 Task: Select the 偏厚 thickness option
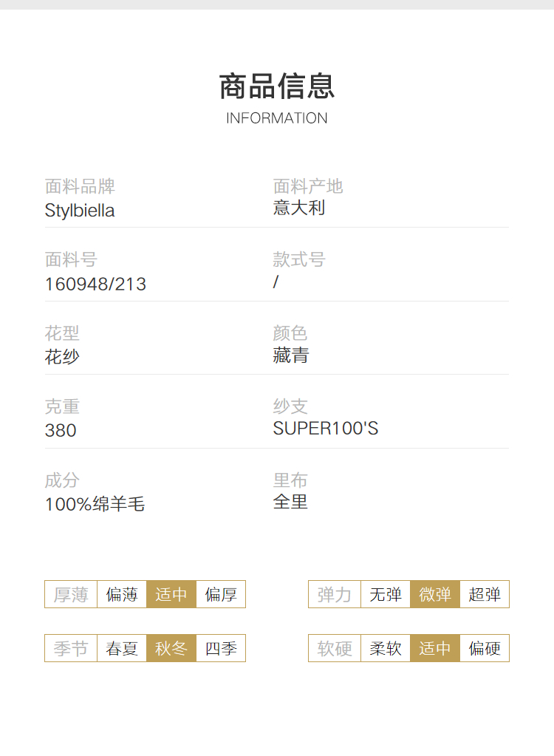pos(221,594)
